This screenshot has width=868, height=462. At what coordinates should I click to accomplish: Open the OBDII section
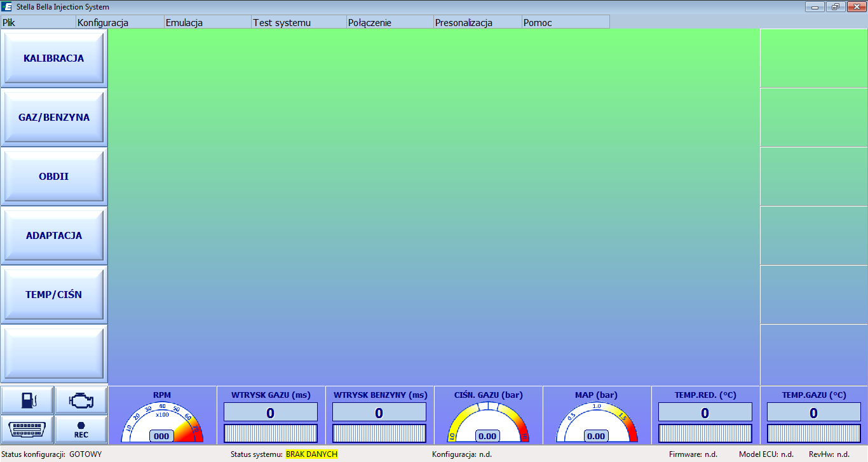click(x=54, y=177)
